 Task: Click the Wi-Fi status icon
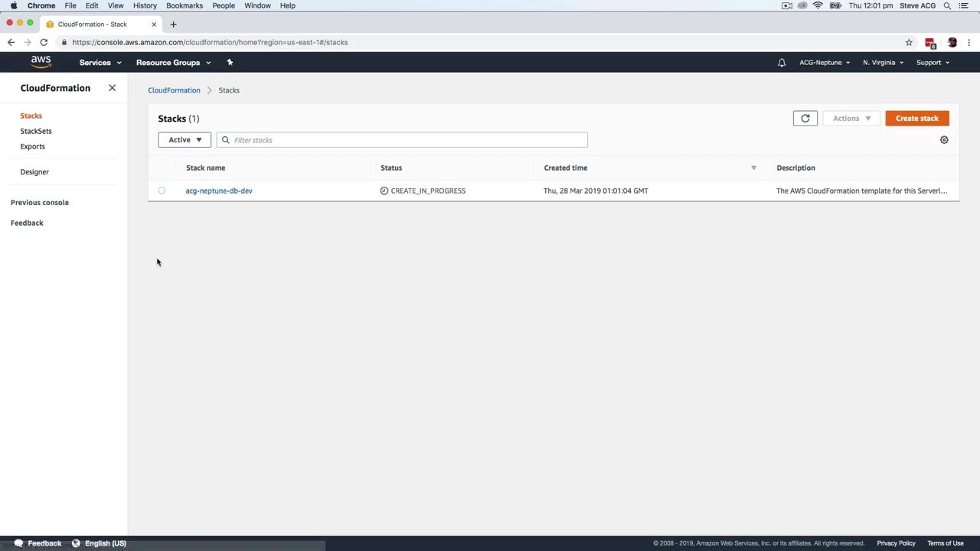pyautogui.click(x=818, y=5)
